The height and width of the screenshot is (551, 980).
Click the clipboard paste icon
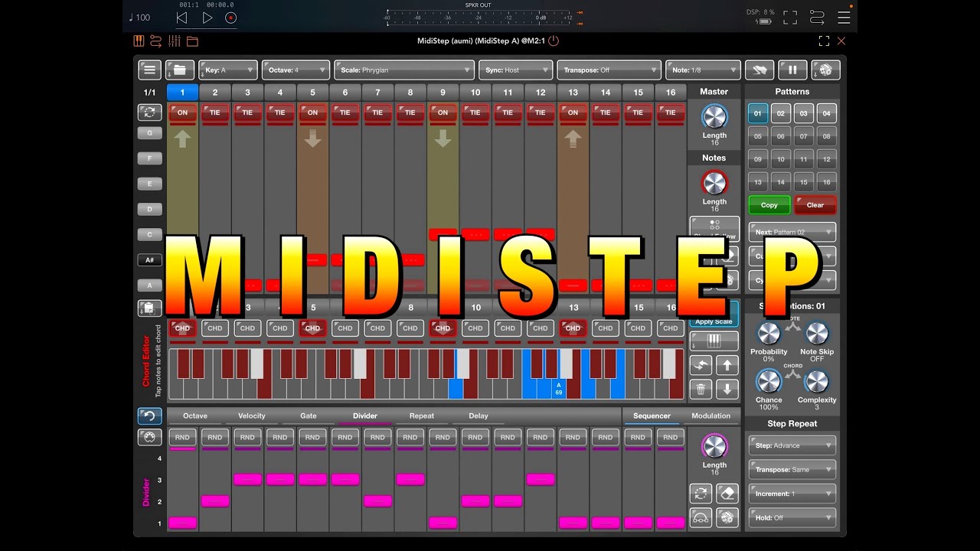coord(149,308)
